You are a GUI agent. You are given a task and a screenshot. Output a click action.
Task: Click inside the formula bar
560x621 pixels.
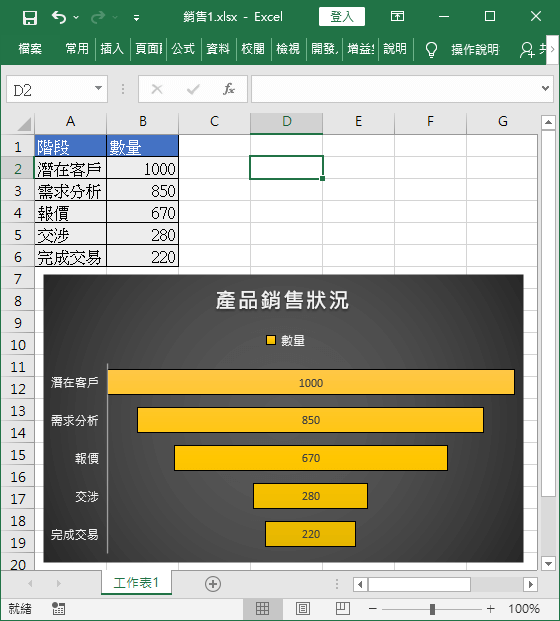click(x=396, y=89)
